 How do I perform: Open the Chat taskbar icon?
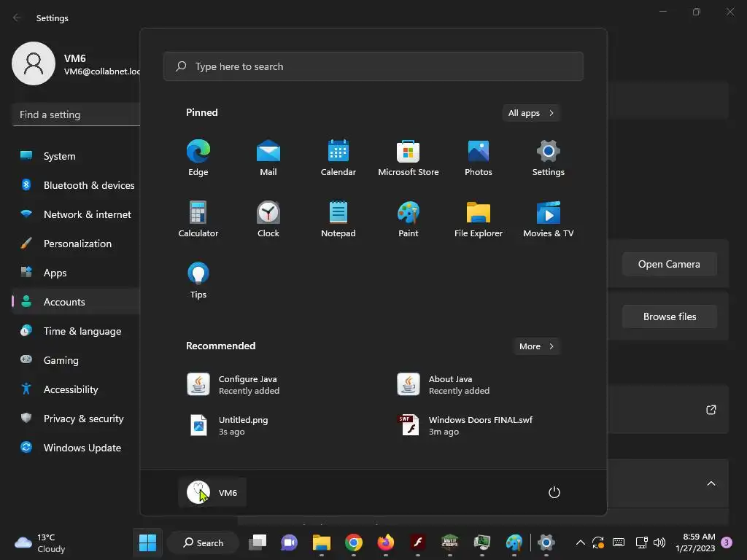pos(289,542)
